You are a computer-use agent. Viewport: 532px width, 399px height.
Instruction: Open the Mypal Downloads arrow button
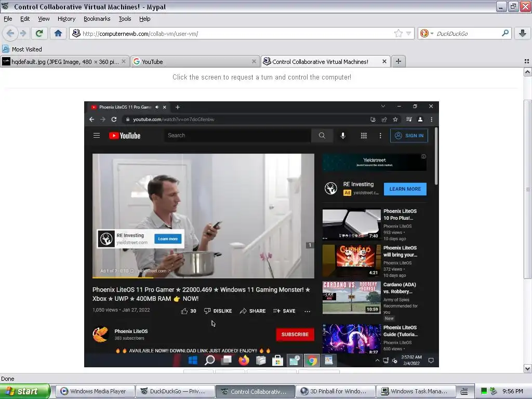pyautogui.click(x=523, y=33)
